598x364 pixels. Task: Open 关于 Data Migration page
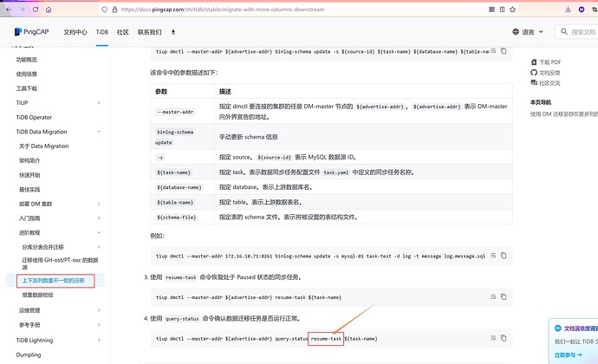44,146
